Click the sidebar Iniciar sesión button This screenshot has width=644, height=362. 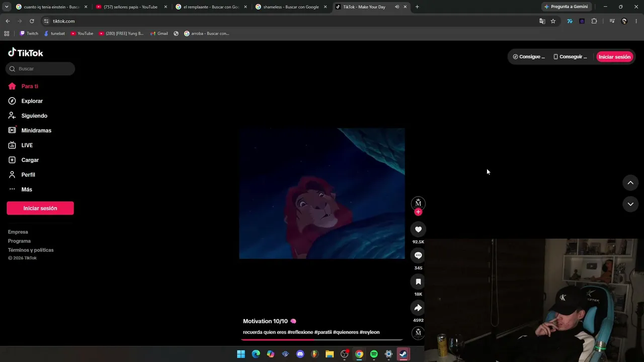40,208
